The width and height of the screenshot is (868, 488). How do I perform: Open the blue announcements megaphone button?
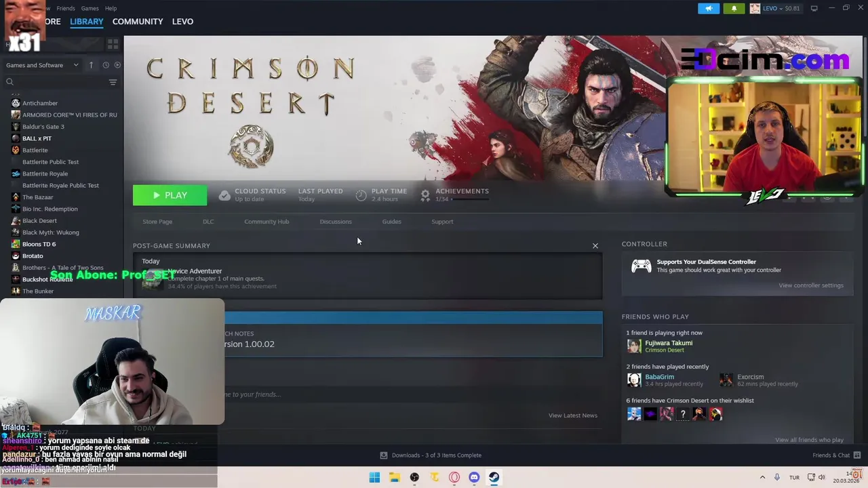[x=709, y=8]
